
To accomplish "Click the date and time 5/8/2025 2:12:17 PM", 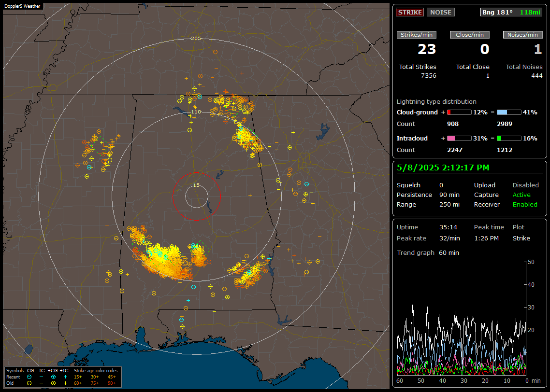I will [443, 168].
